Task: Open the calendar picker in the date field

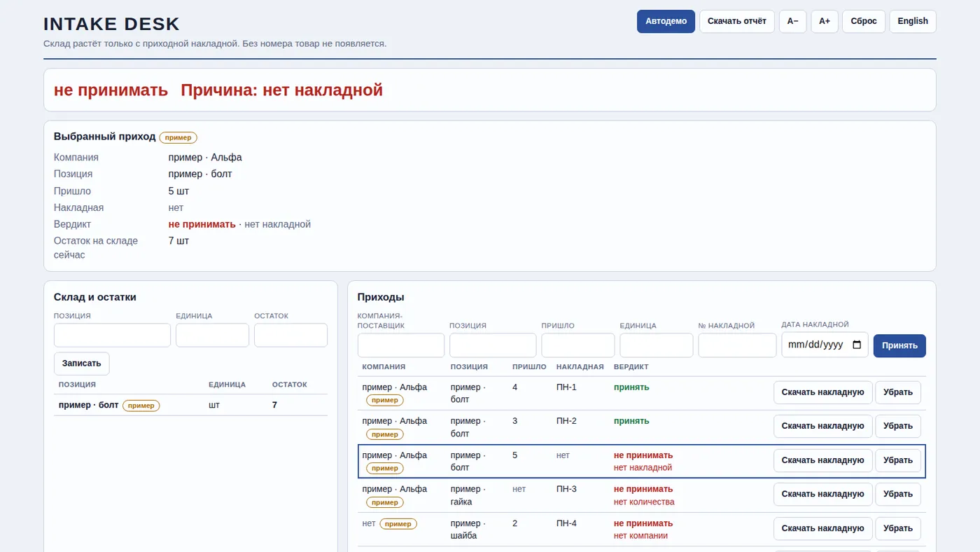Action: click(x=857, y=345)
